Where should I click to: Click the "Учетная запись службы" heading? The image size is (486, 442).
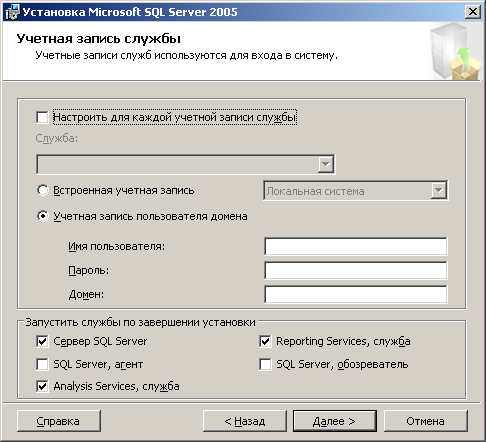click(99, 39)
